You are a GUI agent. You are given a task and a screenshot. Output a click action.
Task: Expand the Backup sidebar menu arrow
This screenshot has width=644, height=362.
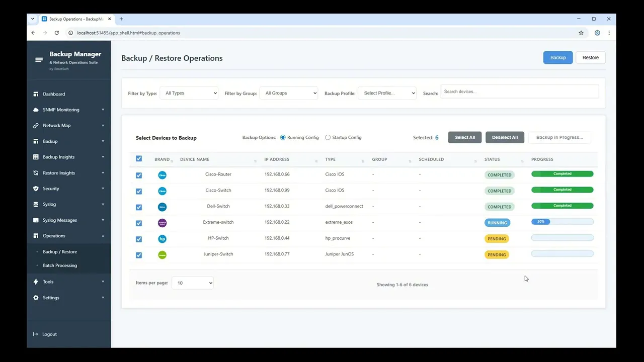103,141
